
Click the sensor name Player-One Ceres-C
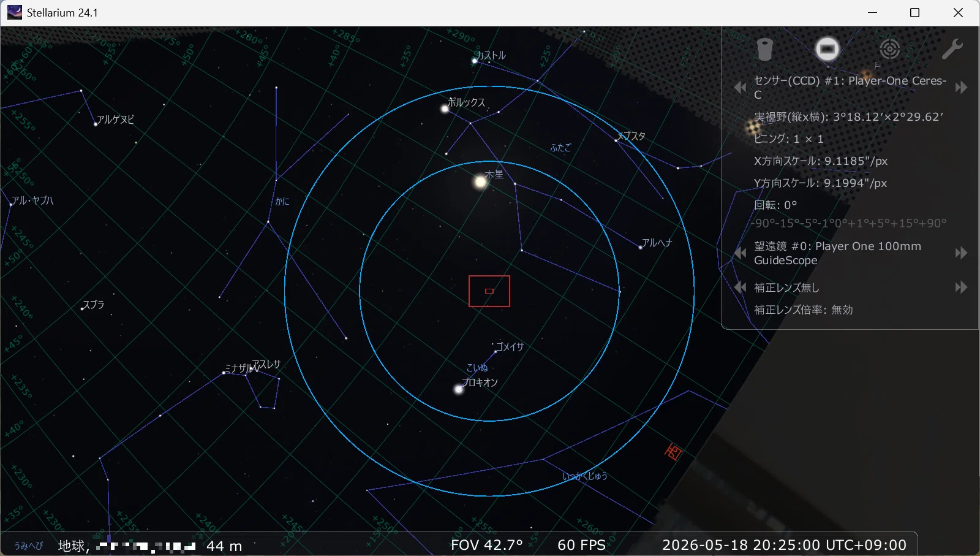(850, 88)
